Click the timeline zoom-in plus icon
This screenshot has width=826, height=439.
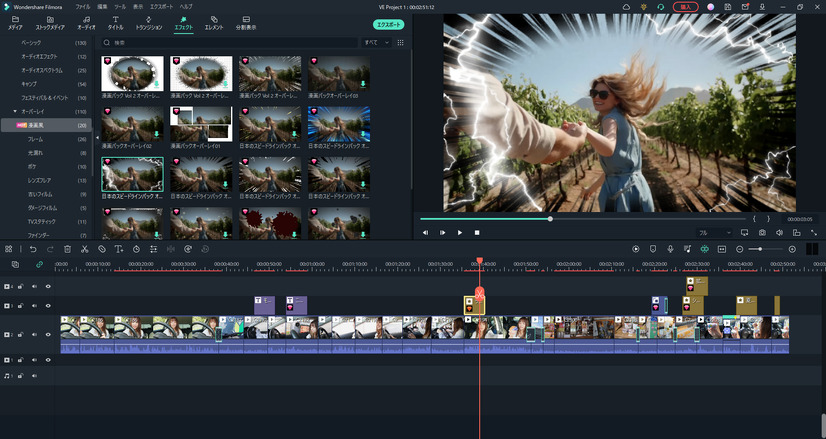pos(792,249)
